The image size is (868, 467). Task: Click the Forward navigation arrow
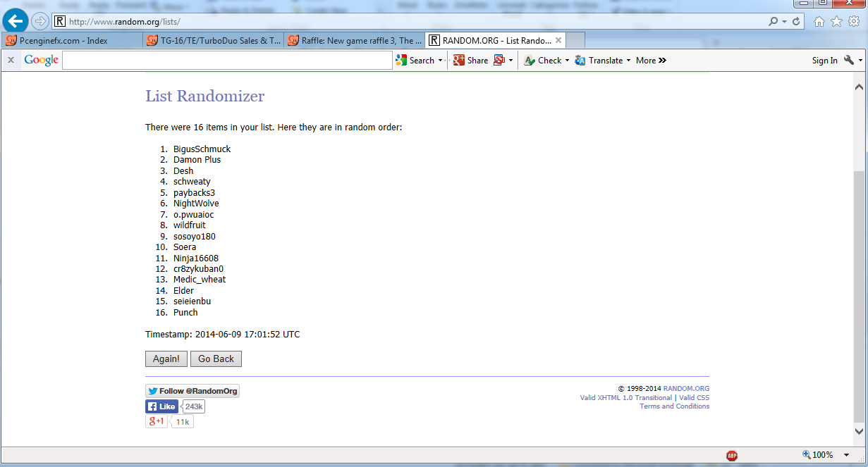39,21
